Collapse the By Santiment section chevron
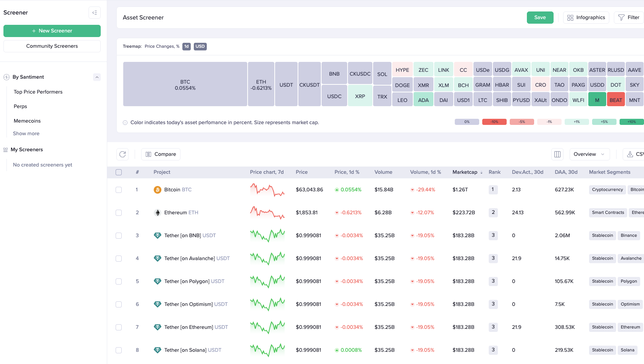The height and width of the screenshot is (364, 644). point(97,77)
